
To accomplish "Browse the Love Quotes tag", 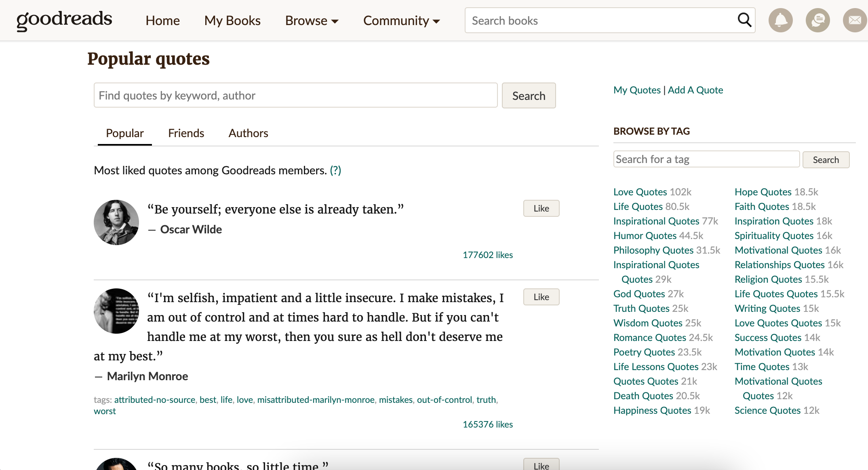I will 640,191.
